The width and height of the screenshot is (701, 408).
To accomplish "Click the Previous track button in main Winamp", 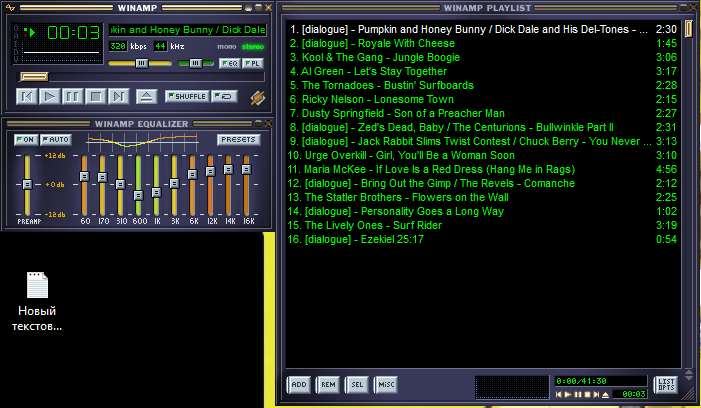I will [26, 97].
